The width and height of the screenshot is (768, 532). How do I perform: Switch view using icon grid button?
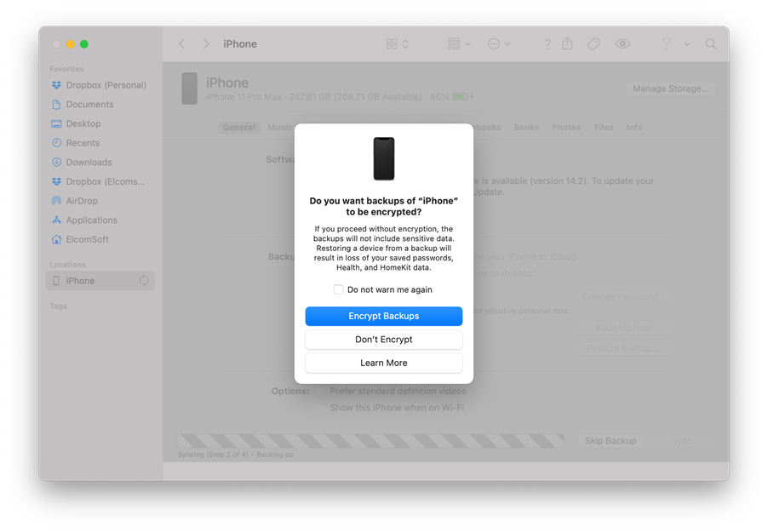pos(398,44)
